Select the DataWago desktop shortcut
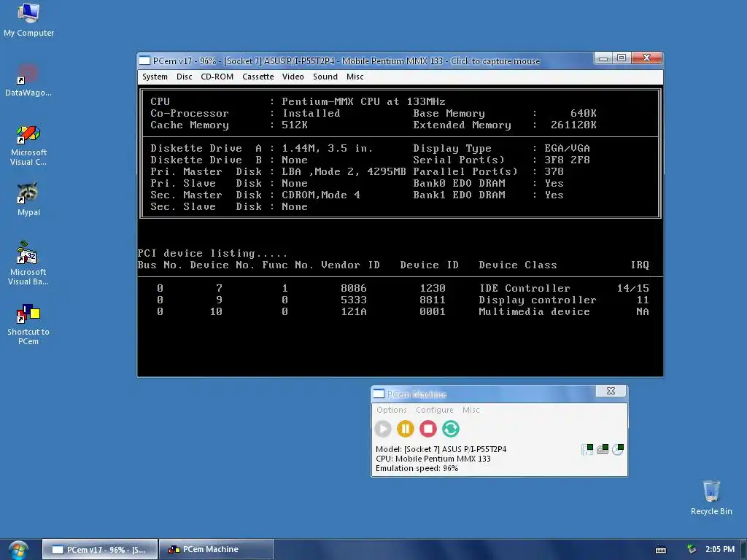 coord(28,80)
